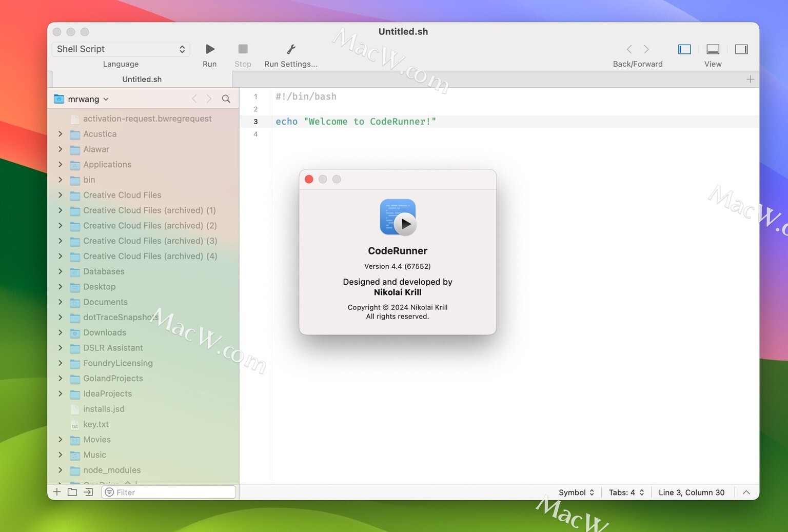
Task: Click the #!/bin/bash shebang line
Action: pyautogui.click(x=306, y=96)
